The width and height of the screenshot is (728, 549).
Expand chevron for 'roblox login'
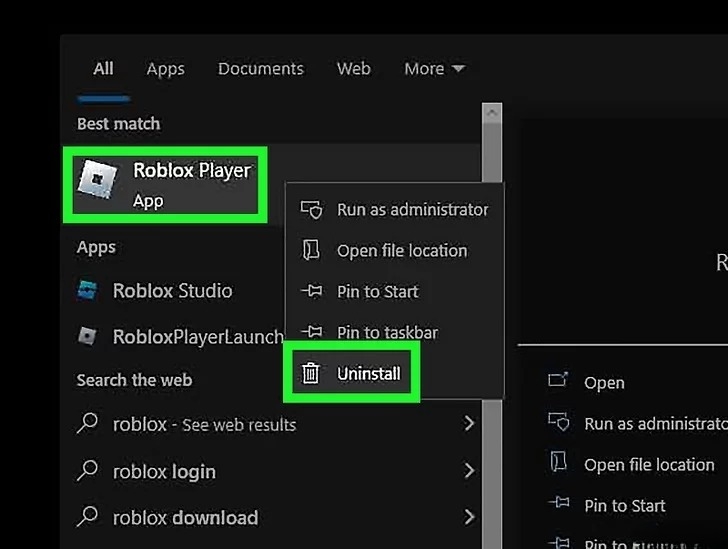coord(469,471)
